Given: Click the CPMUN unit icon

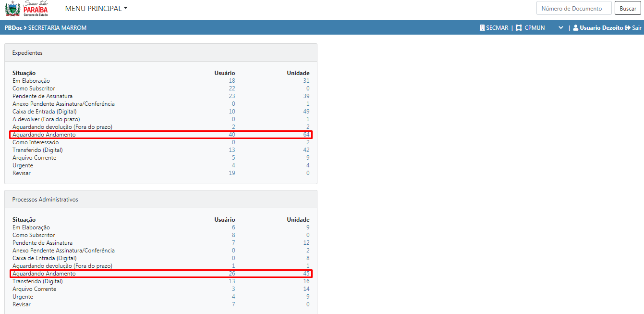Looking at the screenshot, I should point(519,28).
